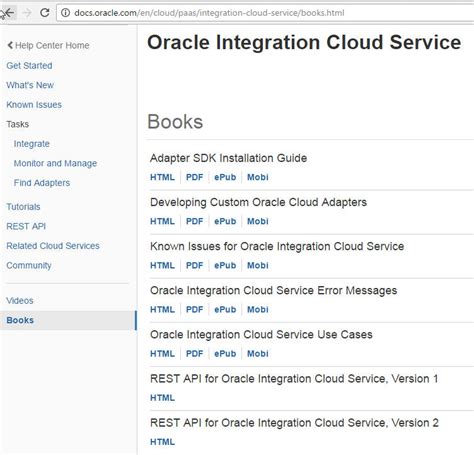Click the site info icon in address bar

[x=65, y=13]
